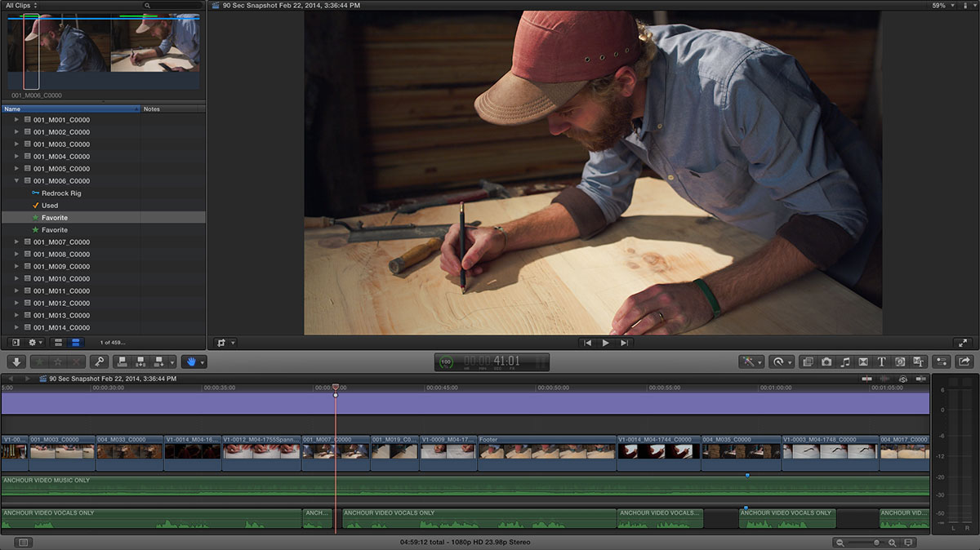Viewport: 980px width, 550px height.
Task: Select the ANCHOUR VIDEO MUSIC ONLY audio track
Action: click(465, 487)
